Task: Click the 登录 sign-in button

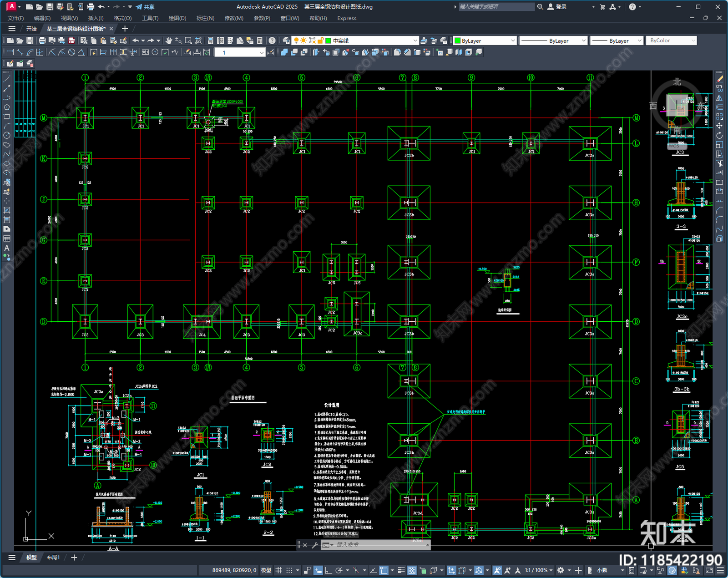Action: [557, 7]
